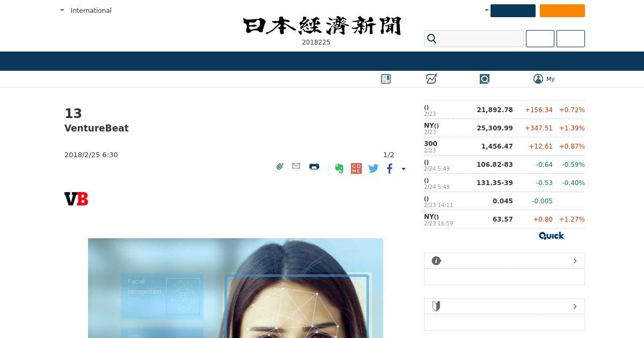Click the 106.82-83 exchange rate
Viewport: 644px width, 338px height.
click(495, 164)
